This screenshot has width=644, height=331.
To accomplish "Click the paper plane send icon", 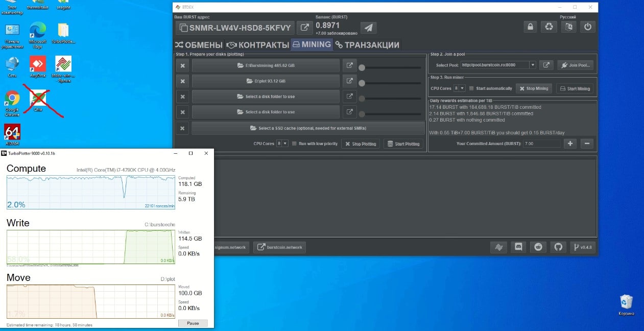I will point(369,28).
